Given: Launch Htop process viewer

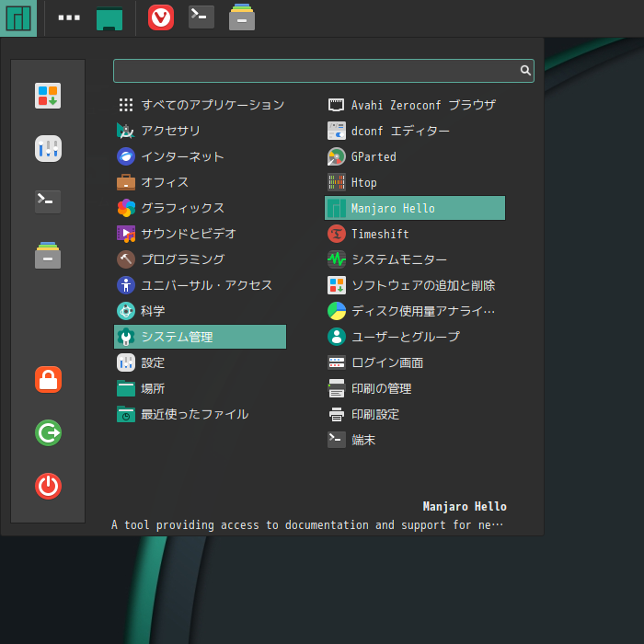Looking at the screenshot, I should point(363,182).
